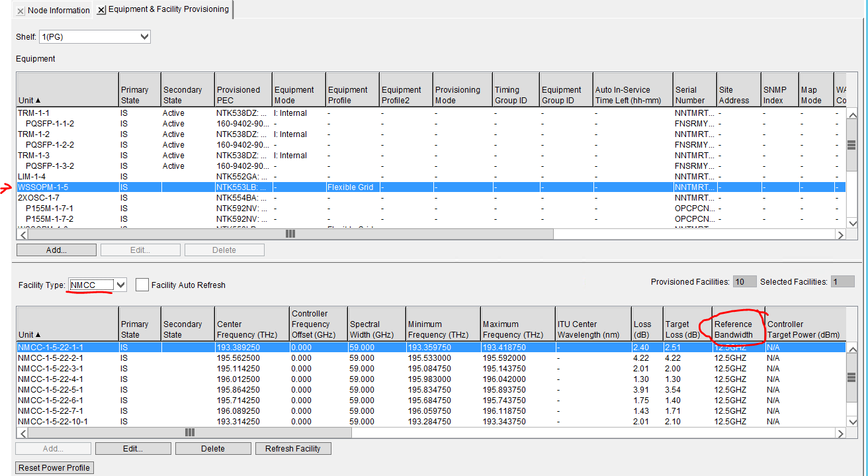Select equipment row LIM-1-4

(x=431, y=177)
